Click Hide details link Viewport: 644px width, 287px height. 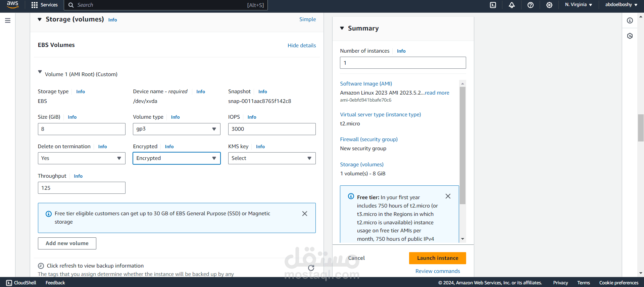pyautogui.click(x=302, y=46)
